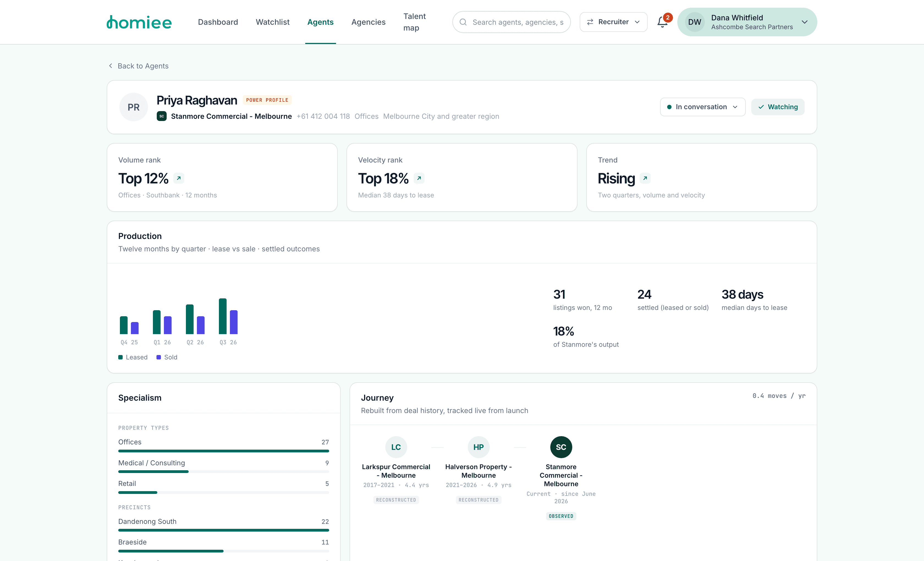Click the Trend Rising arrow icon
This screenshot has height=561, width=924.
click(x=645, y=178)
